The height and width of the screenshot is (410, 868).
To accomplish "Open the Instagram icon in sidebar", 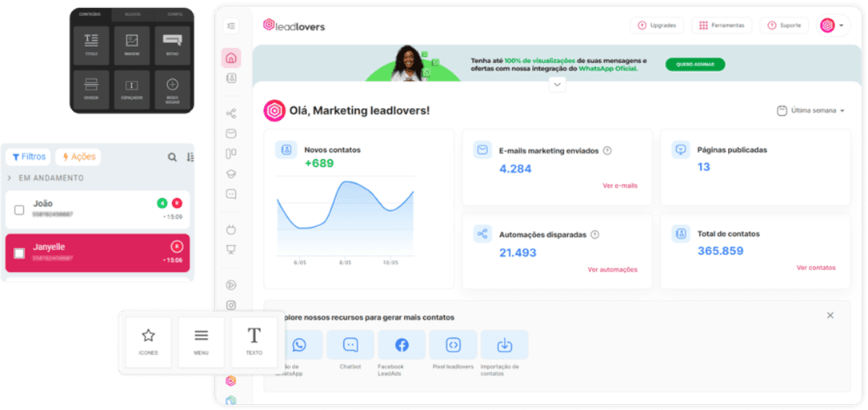I will (231, 305).
